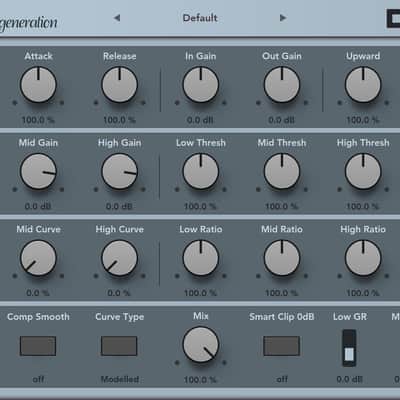Click the dark square icon at top right
The height and width of the screenshot is (400, 400).
point(393,18)
